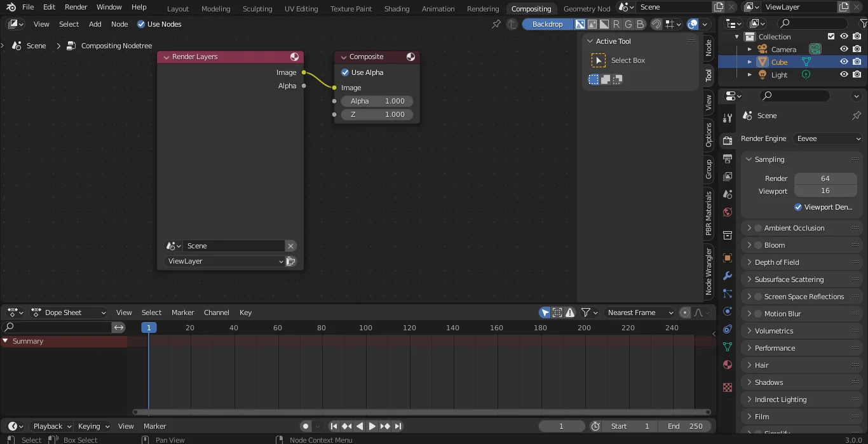
Task: Jump to the end frame
Action: (398, 426)
